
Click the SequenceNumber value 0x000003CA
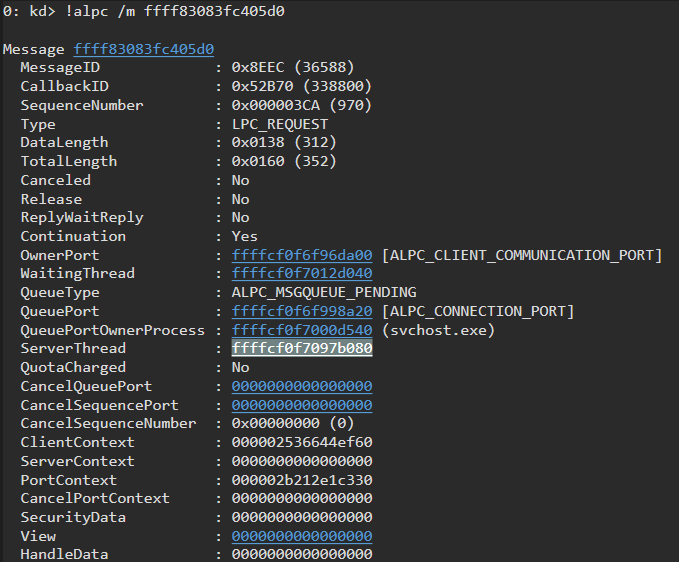pos(275,105)
